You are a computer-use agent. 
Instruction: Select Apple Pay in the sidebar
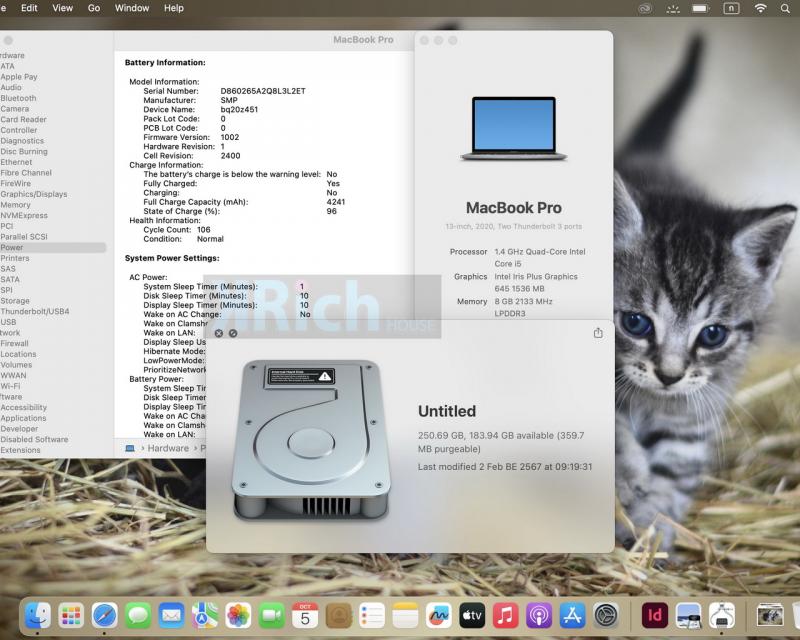tap(19, 77)
